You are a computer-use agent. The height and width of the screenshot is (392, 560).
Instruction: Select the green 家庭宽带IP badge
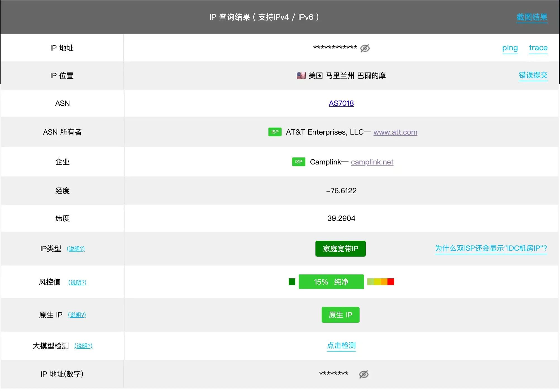[340, 248]
